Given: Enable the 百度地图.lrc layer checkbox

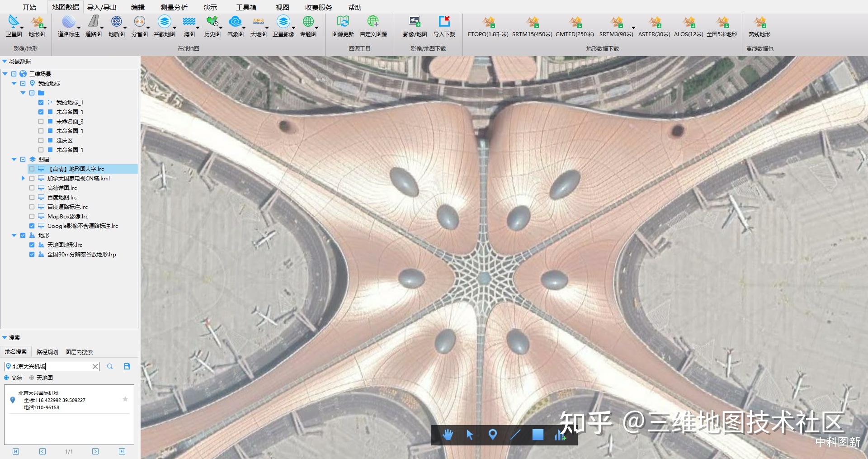Looking at the screenshot, I should [32, 198].
